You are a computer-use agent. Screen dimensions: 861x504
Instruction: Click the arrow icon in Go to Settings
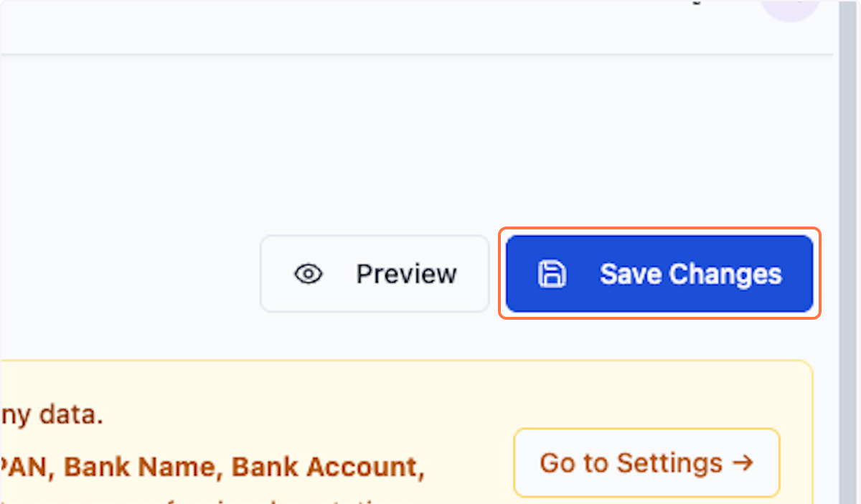click(744, 463)
